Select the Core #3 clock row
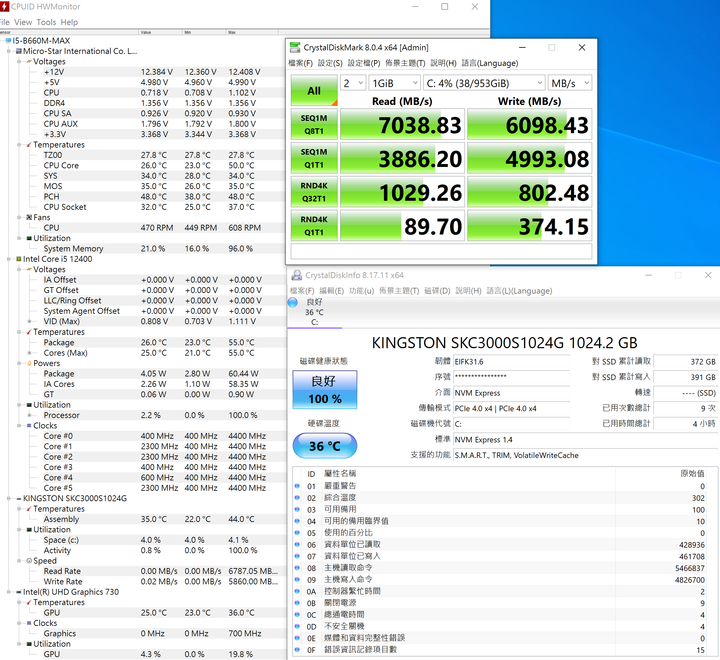 [163, 467]
